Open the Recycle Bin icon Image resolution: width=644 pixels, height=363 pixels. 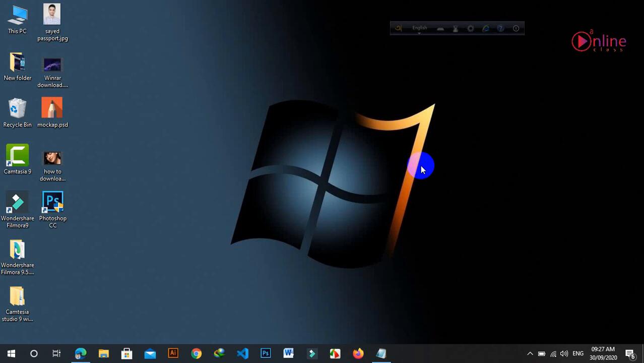[18, 113]
